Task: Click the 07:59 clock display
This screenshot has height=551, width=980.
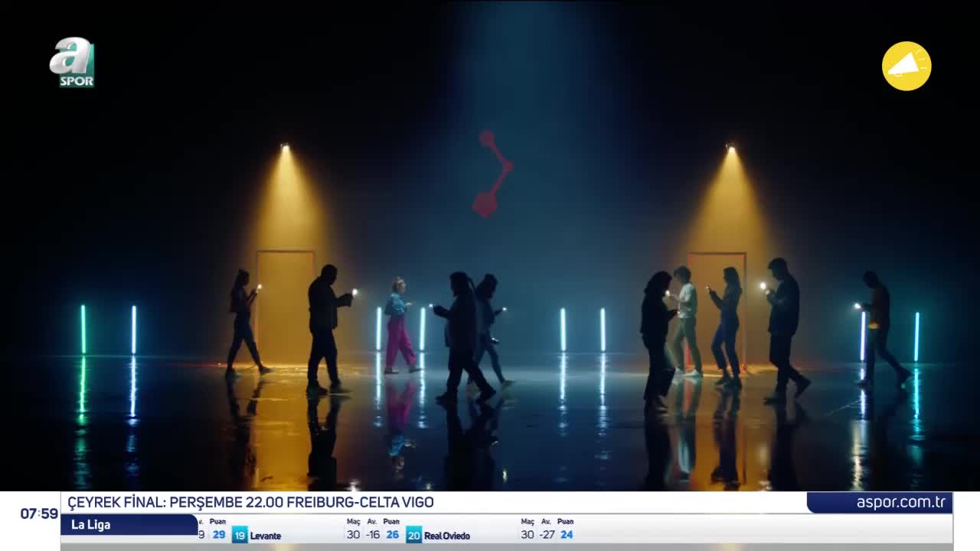Action: point(39,514)
